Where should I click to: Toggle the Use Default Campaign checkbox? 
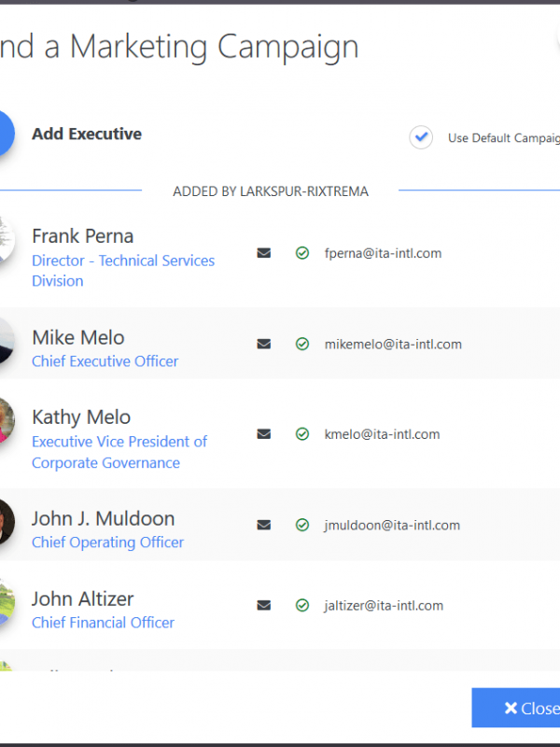tap(421, 137)
